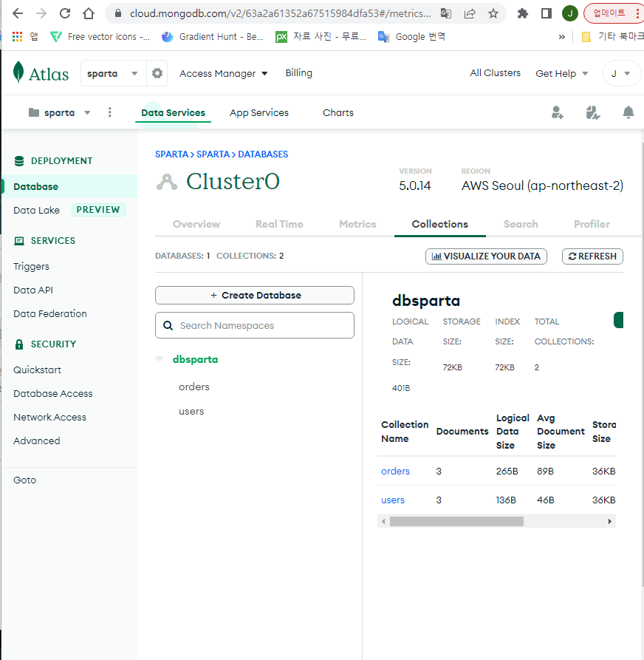The height and width of the screenshot is (660, 644).
Task: Open Triggers in the sidebar
Action: point(31,267)
